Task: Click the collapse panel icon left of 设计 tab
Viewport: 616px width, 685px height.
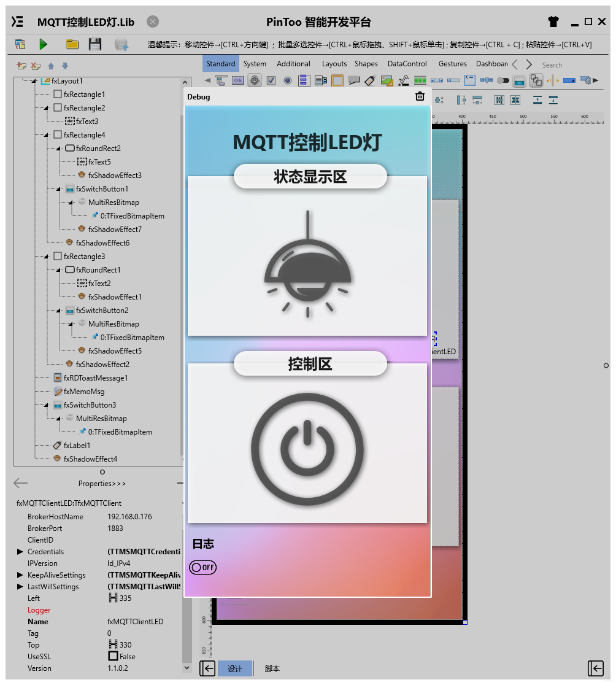Action: click(x=207, y=668)
